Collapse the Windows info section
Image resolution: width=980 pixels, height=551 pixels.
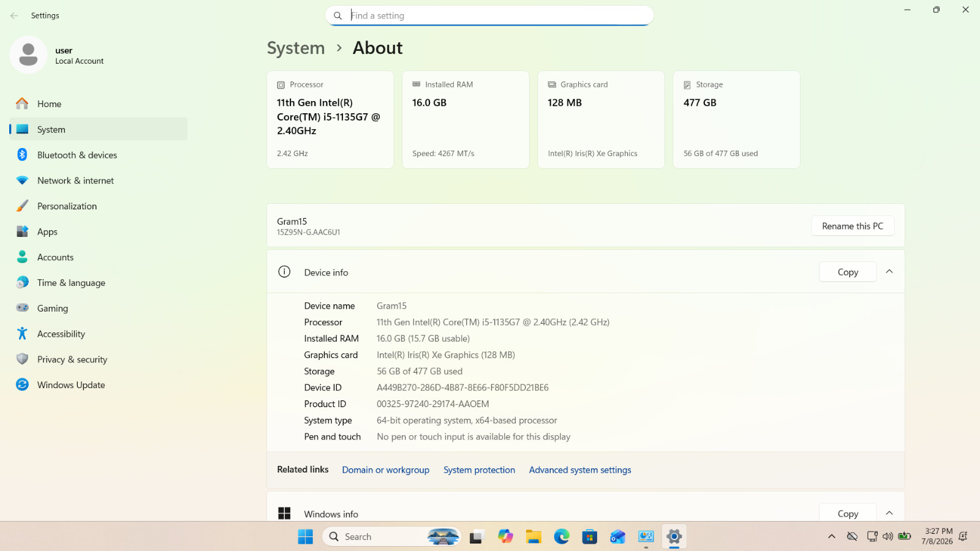(889, 513)
